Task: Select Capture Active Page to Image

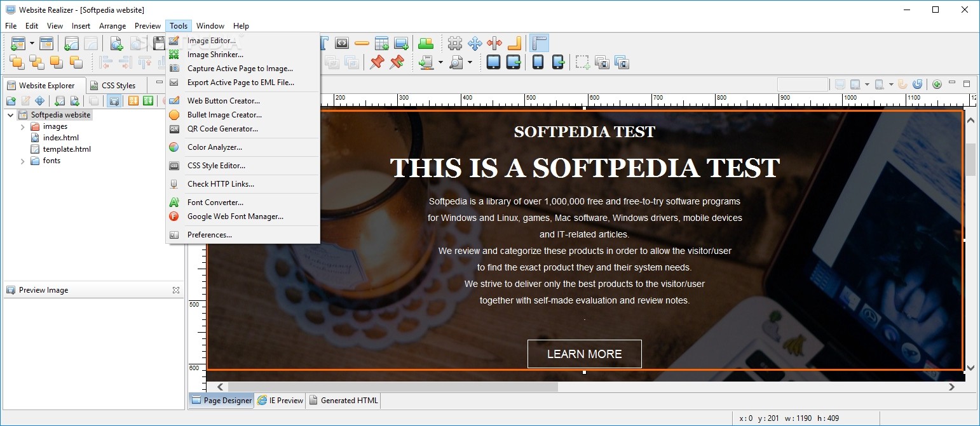Action: click(x=243, y=69)
